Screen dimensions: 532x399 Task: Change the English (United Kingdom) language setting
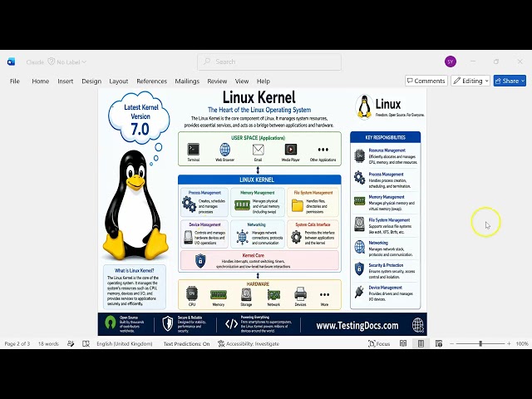(x=125, y=343)
